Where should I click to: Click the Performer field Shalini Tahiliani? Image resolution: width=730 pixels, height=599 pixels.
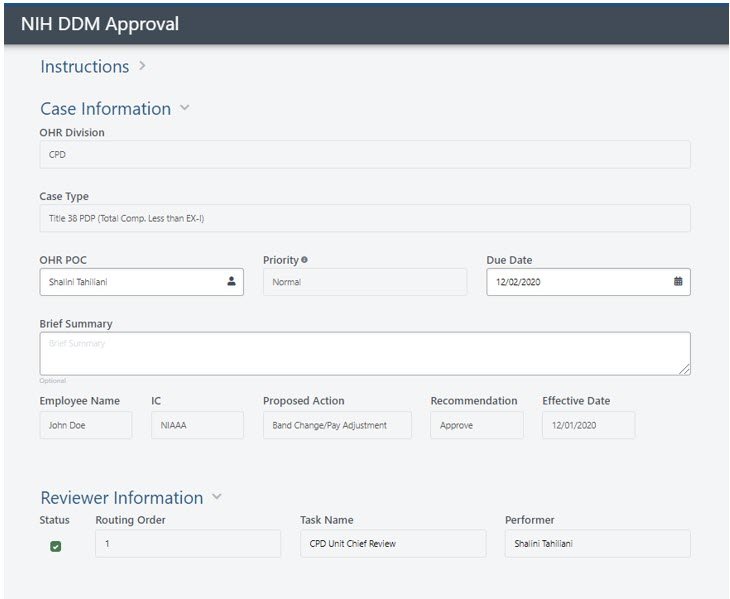(598, 544)
